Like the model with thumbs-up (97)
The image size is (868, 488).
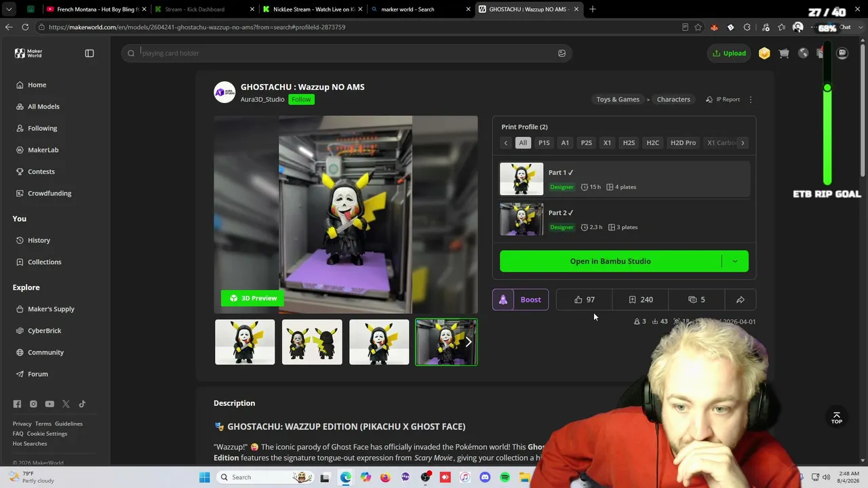(584, 300)
